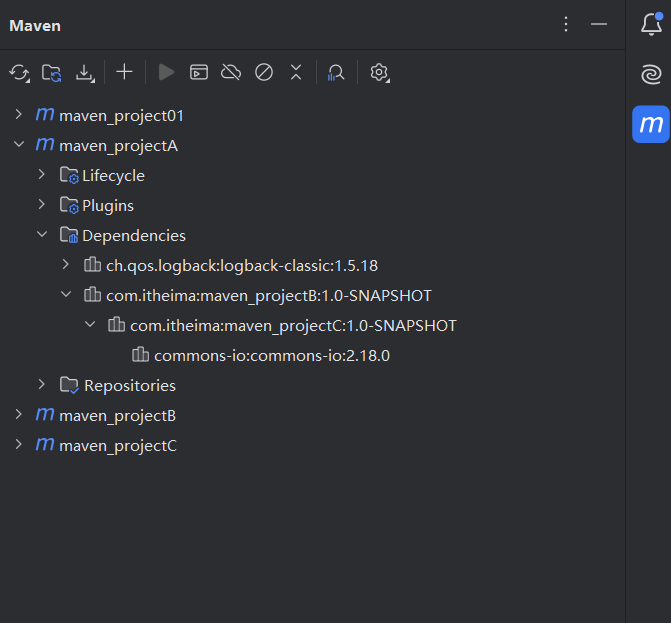Click Lifecycle folder icon
The width and height of the screenshot is (671, 623).
pos(69,175)
